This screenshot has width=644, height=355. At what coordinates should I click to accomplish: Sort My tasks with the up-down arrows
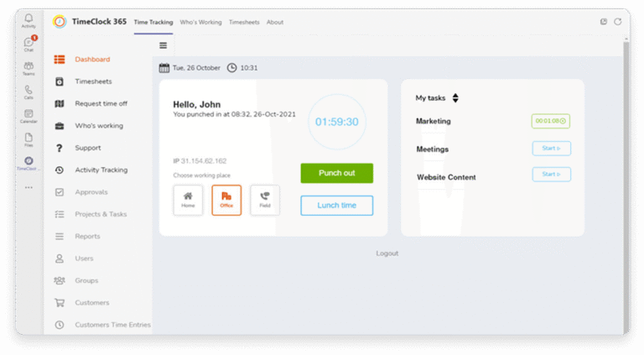pyautogui.click(x=455, y=98)
